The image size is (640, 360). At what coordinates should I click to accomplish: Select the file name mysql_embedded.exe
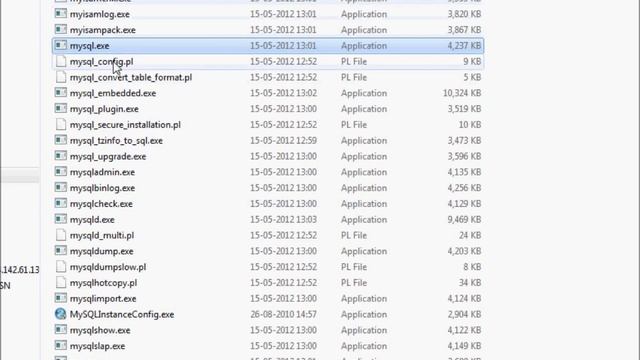click(113, 93)
